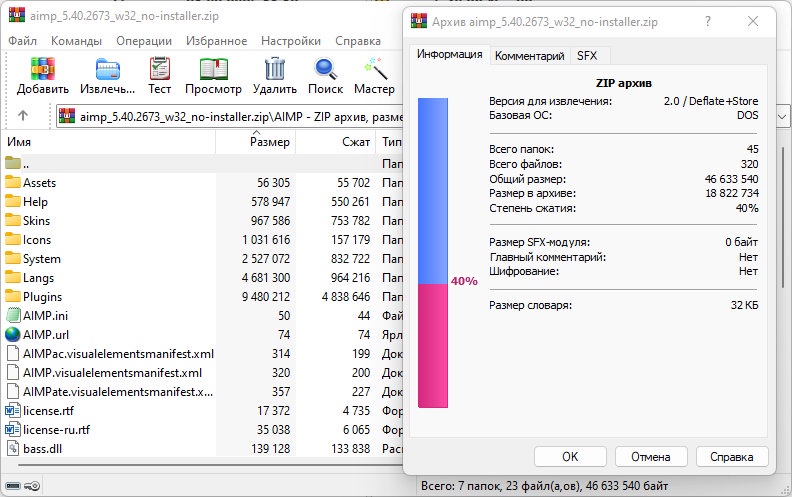Image resolution: width=792 pixels, height=497 pixels.
Task: Close the archive info dialog
Action: coord(753,21)
